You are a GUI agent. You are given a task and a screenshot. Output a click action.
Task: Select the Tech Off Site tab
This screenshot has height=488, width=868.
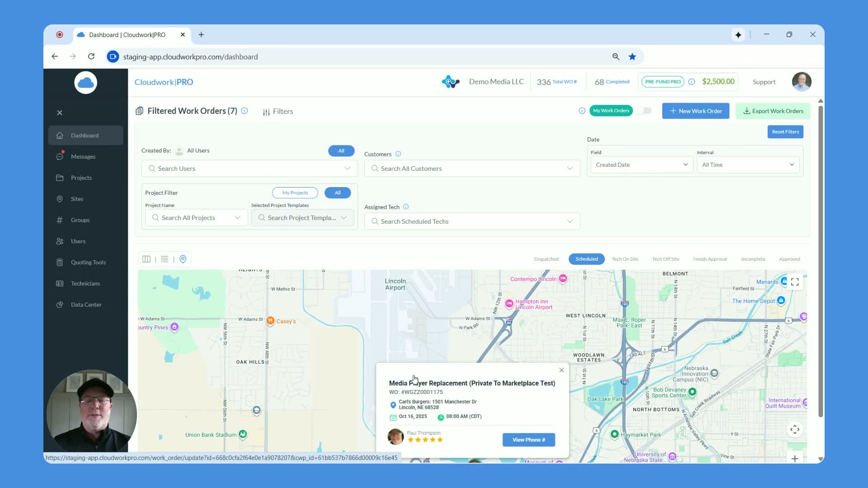tap(665, 259)
